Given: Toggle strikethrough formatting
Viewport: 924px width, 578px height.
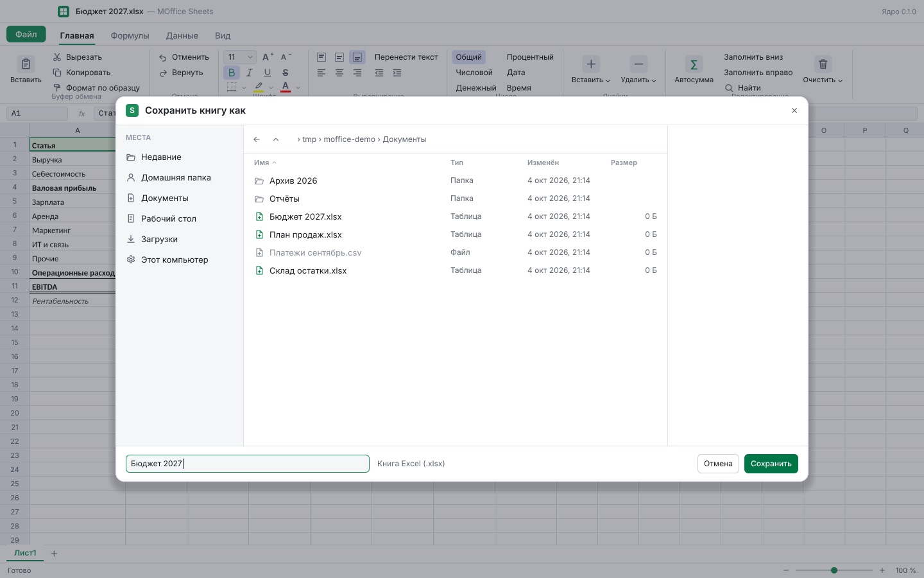Looking at the screenshot, I should (286, 73).
